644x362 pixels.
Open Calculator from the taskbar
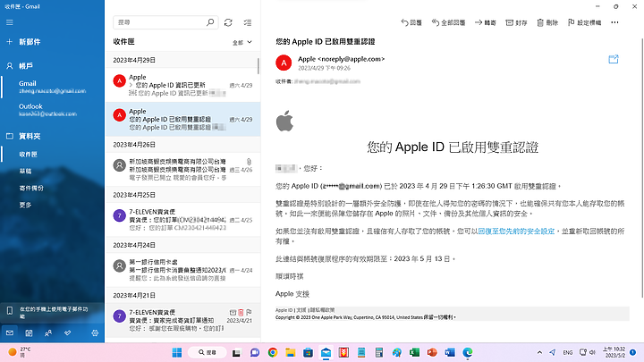click(379, 352)
